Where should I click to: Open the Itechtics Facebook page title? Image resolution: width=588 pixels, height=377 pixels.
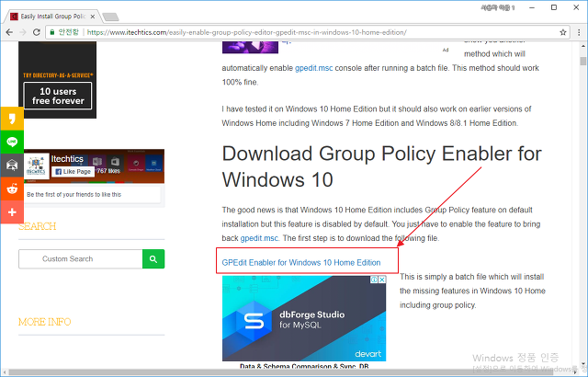[x=67, y=159]
